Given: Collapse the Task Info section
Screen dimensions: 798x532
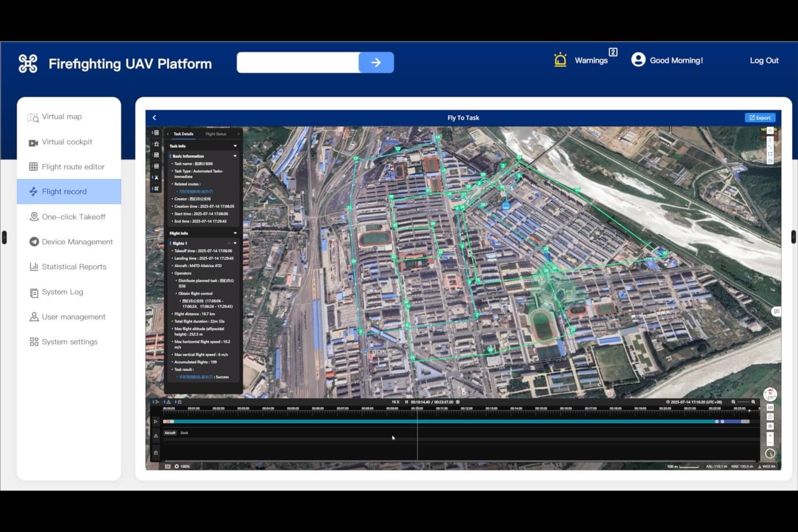Looking at the screenshot, I should tap(235, 146).
